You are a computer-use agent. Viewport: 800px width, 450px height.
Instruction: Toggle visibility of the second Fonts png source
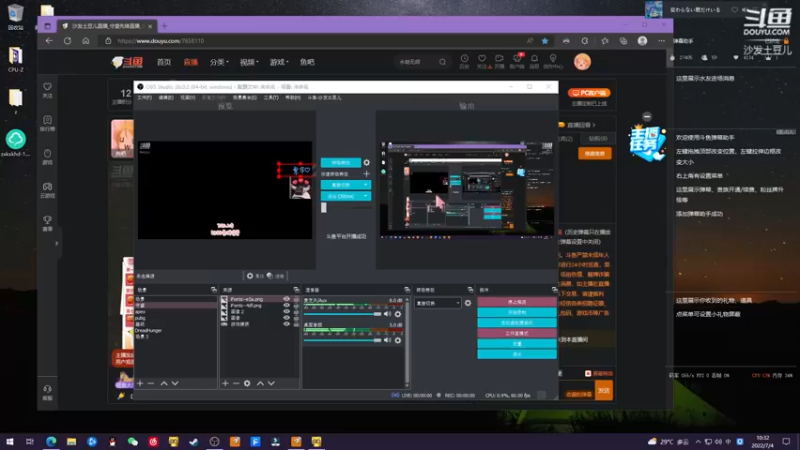coord(286,306)
